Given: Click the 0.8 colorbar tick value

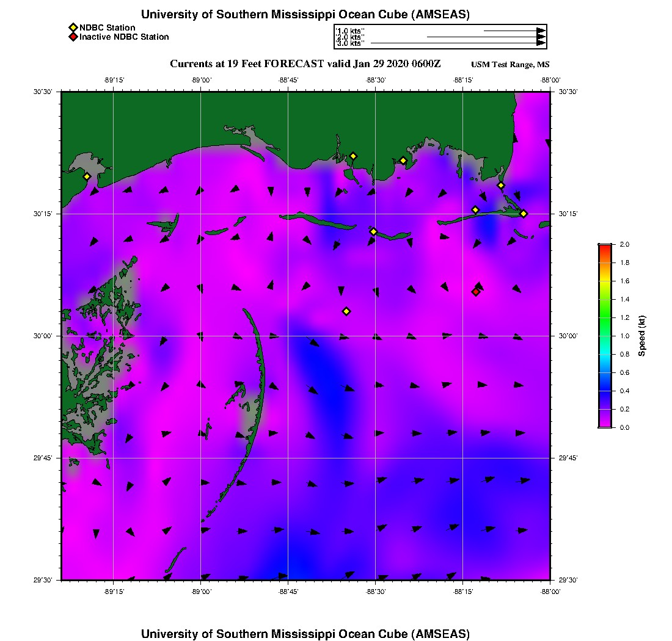Looking at the screenshot, I should point(624,354).
